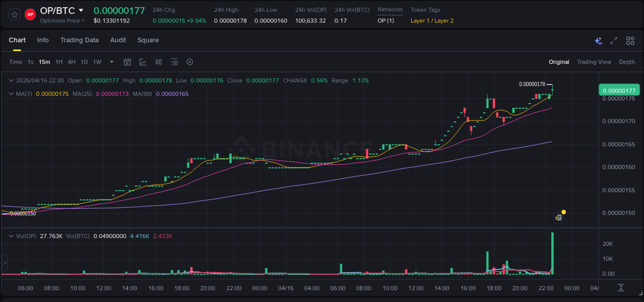644x302 pixels.
Task: Open the news notes icon with yellow dot
Action: [558, 217]
